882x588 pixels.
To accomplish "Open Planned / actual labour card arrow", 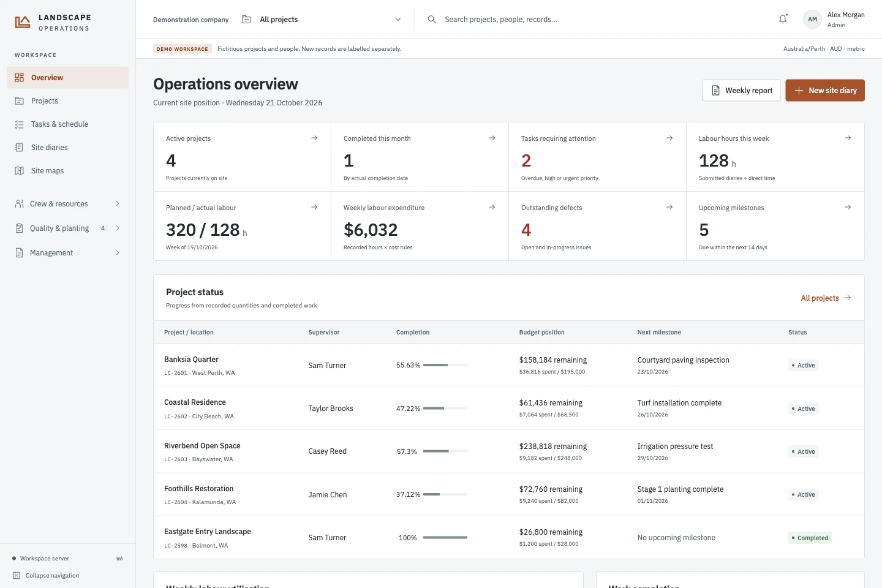I will [x=314, y=207].
